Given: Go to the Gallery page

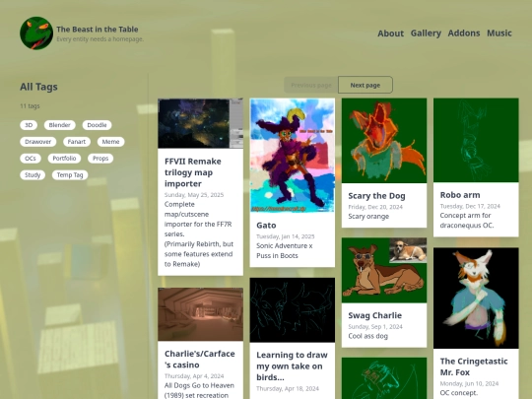Looking at the screenshot, I should coord(426,33).
